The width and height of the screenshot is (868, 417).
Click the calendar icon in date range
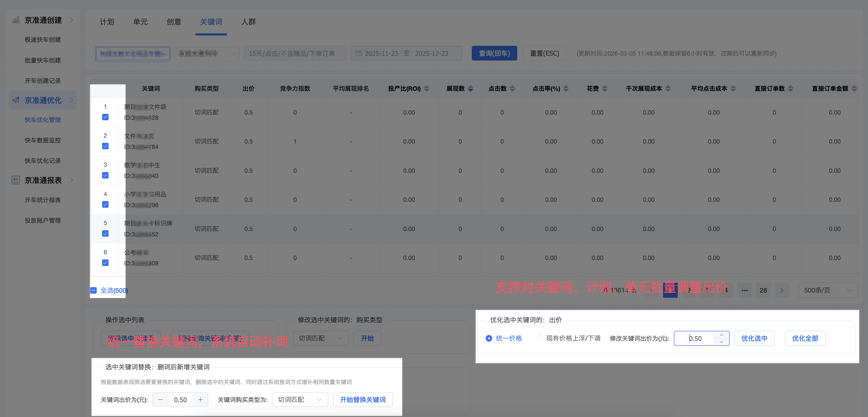click(x=359, y=53)
